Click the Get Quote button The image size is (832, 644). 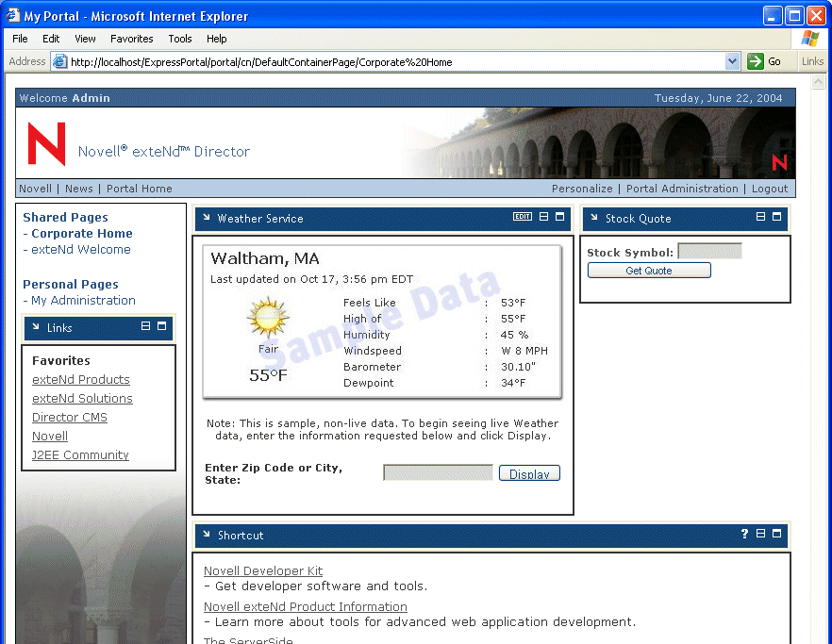coord(649,271)
